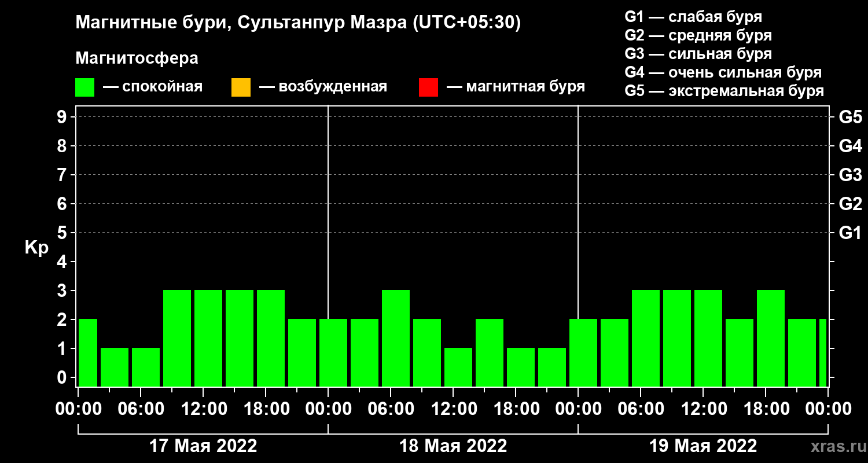Click the right axis label 'G5'
Viewport: 868px width, 463px height.
[850, 117]
